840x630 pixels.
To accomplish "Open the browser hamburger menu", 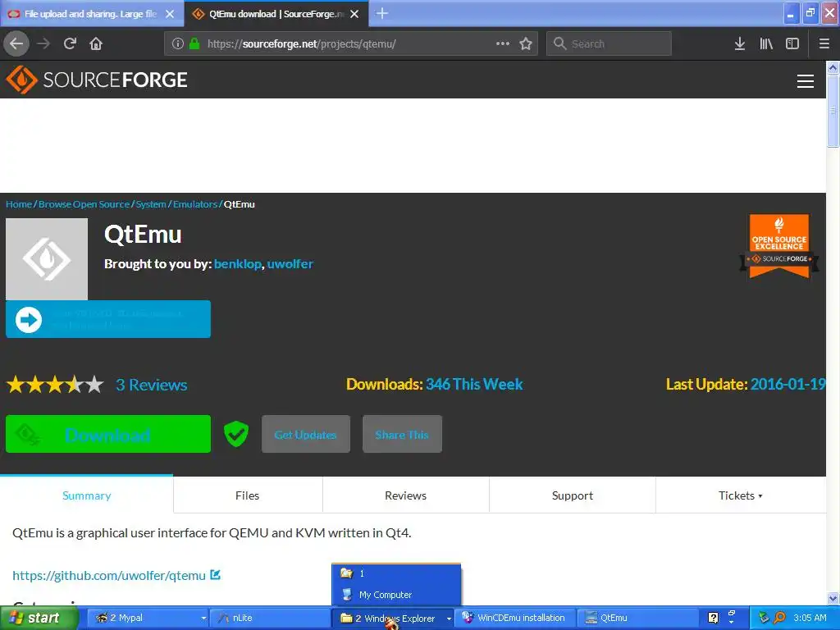I will pyautogui.click(x=824, y=43).
